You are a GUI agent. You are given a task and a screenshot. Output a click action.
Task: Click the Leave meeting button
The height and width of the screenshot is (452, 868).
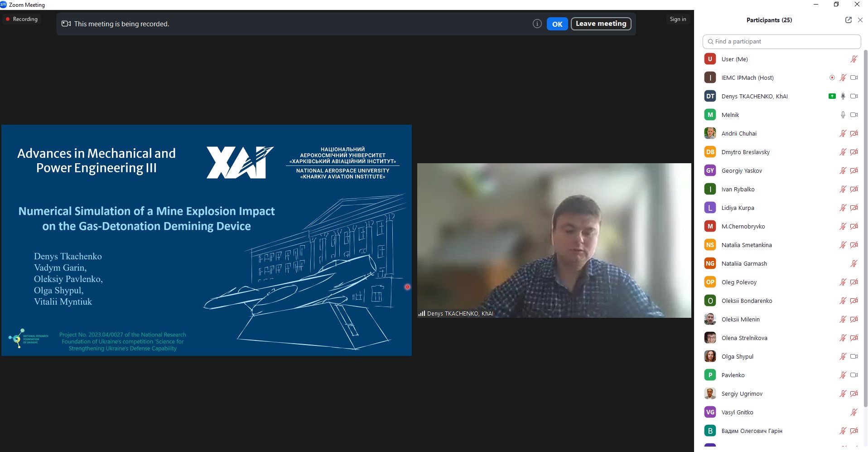point(601,24)
